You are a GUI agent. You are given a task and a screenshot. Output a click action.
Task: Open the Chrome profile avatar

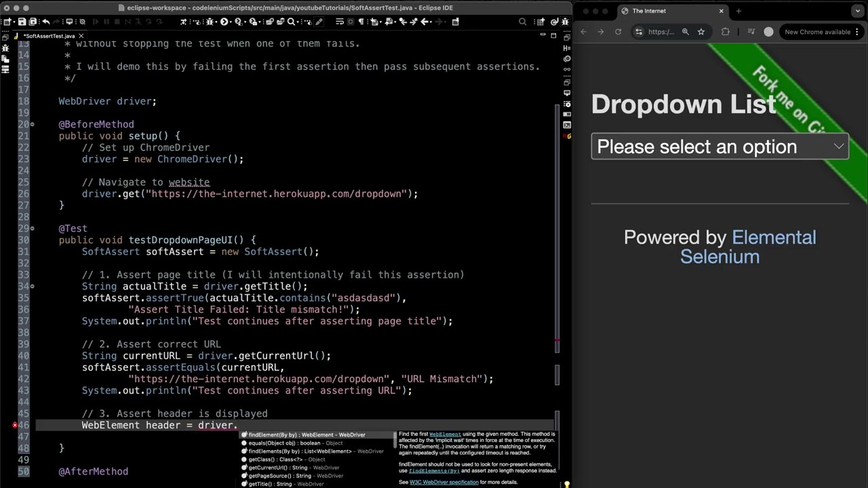pyautogui.click(x=768, y=32)
